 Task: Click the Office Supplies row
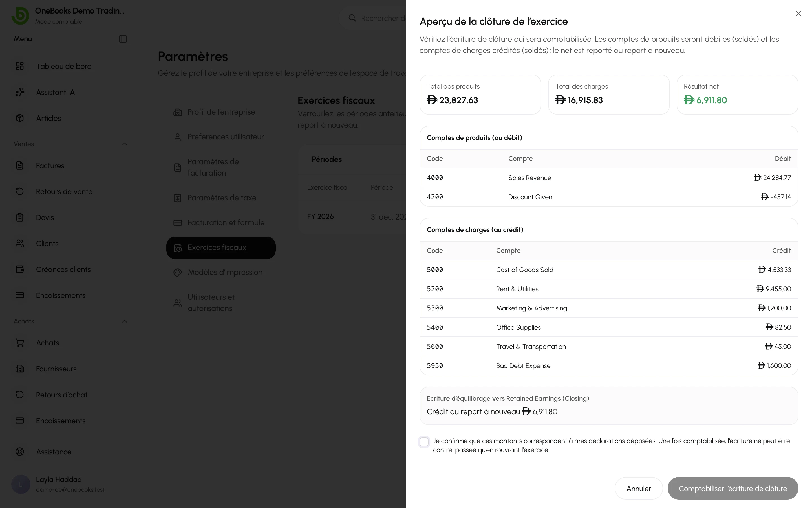pyautogui.click(x=609, y=327)
